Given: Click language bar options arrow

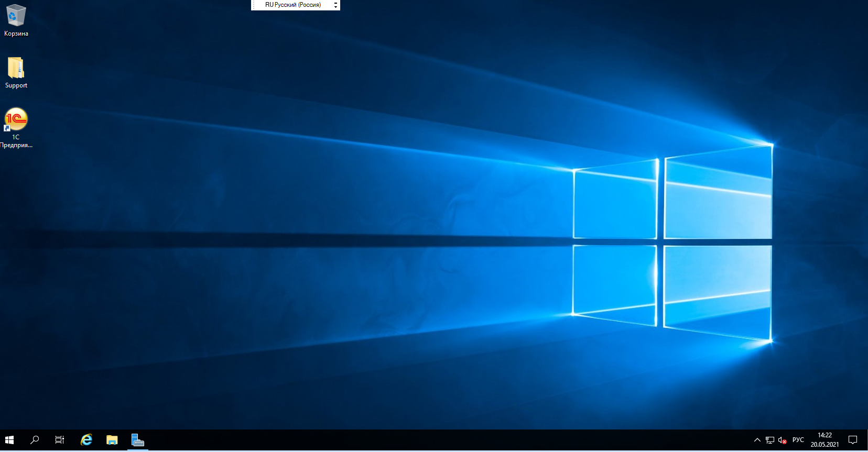Looking at the screenshot, I should 335,7.
